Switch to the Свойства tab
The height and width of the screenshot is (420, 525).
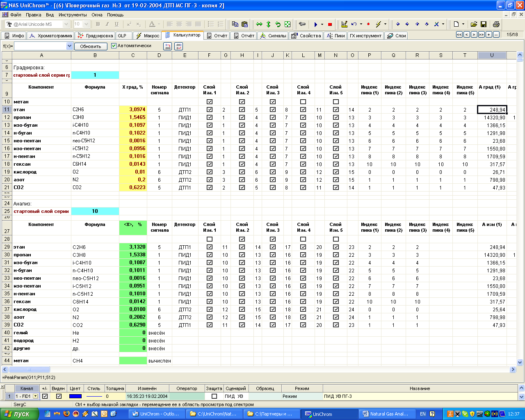[x=306, y=36]
